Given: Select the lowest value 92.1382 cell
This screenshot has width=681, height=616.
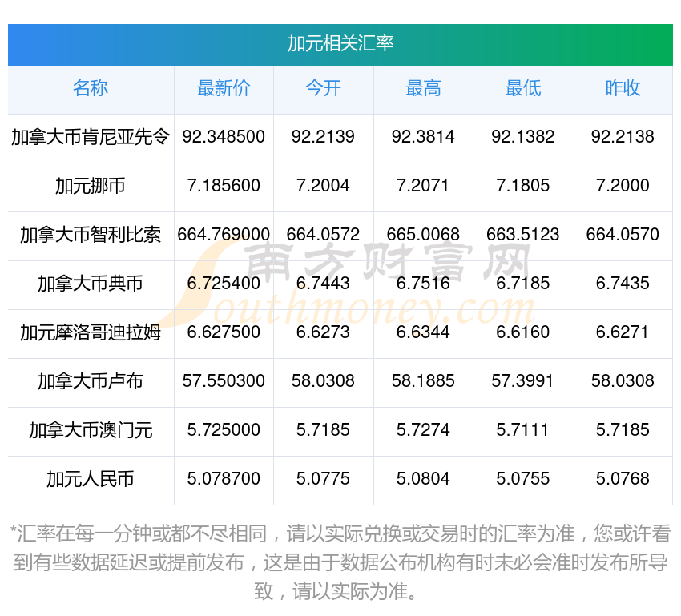Looking at the screenshot, I should pos(522,137).
